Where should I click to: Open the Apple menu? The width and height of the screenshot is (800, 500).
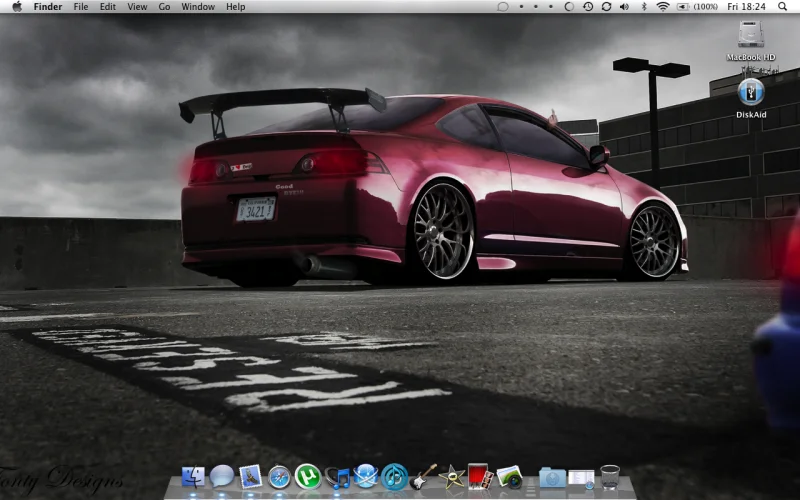tap(17, 7)
